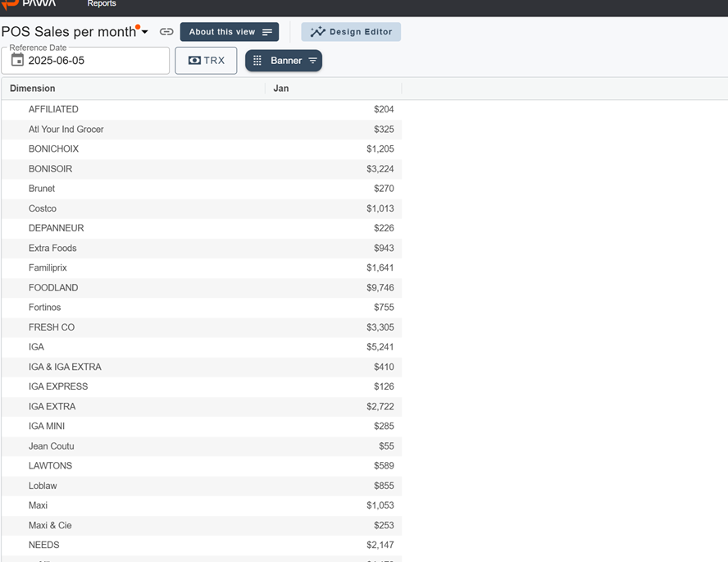Toggle the TRX measure button
This screenshot has height=562, width=728.
coord(206,61)
